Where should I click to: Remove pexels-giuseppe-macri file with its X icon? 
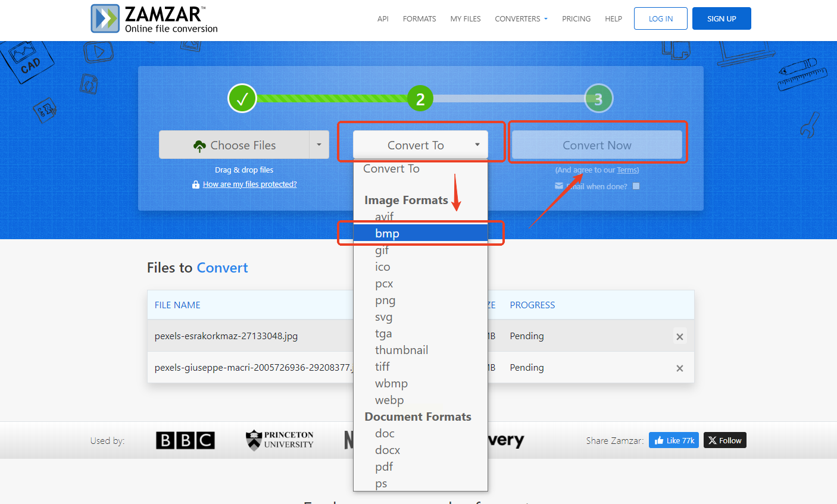click(679, 368)
